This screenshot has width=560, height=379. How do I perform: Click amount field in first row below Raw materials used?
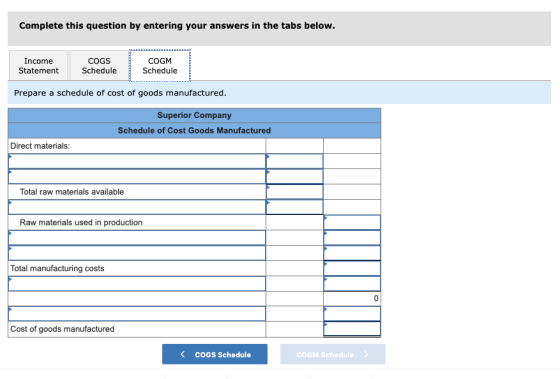click(352, 238)
